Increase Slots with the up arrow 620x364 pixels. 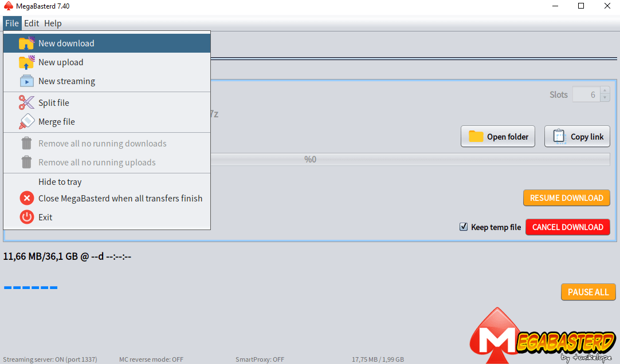[605, 90]
